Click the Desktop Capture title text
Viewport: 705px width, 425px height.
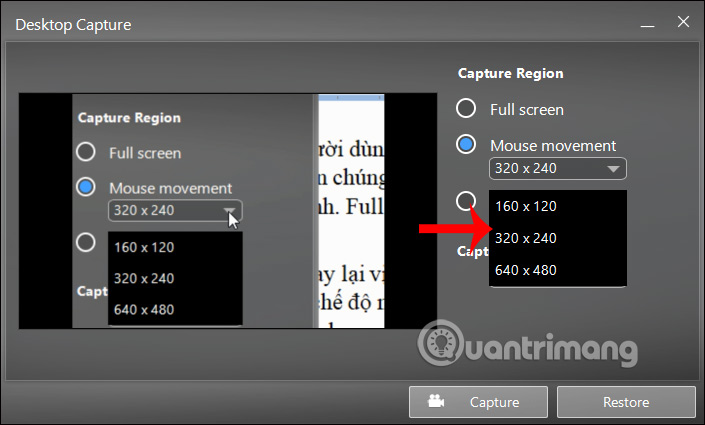pos(73,25)
